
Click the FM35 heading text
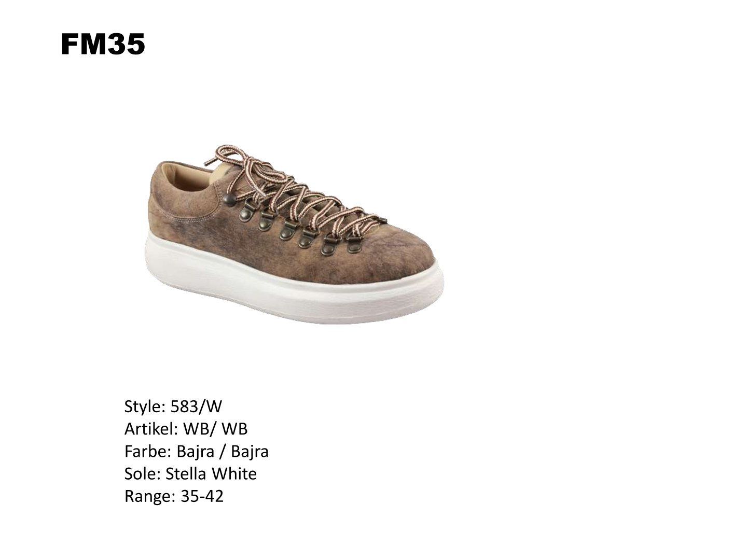tap(103, 45)
